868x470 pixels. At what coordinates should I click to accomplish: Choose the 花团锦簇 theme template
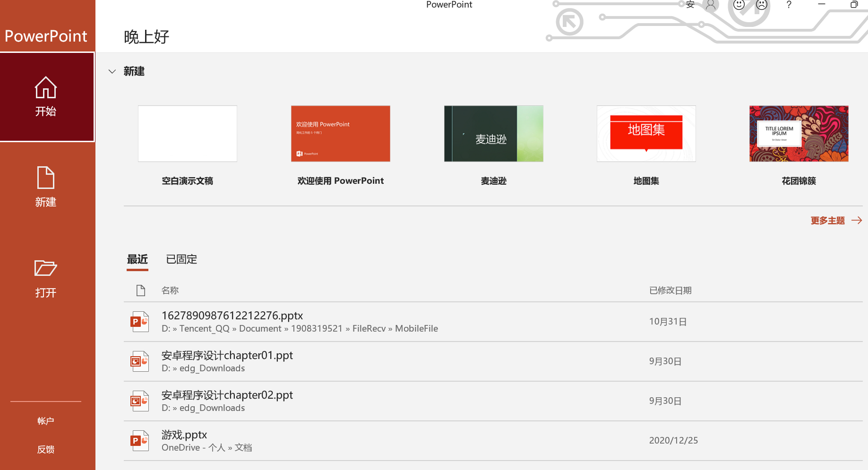tap(799, 134)
